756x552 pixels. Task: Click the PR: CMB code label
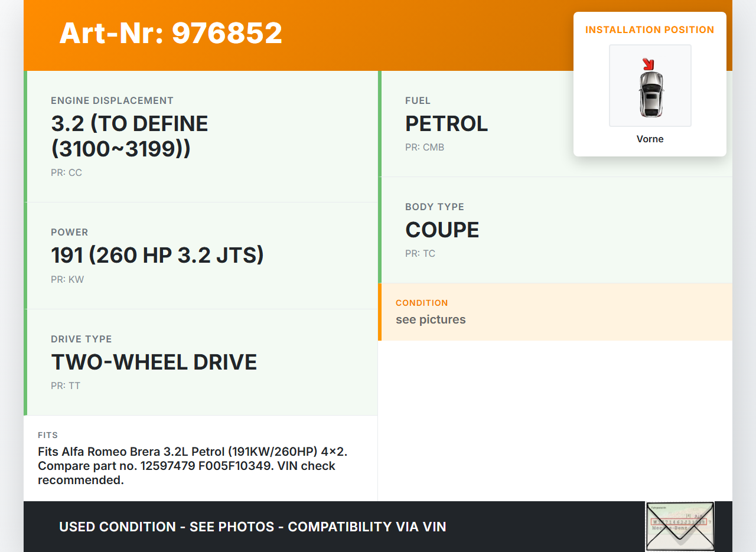(425, 147)
